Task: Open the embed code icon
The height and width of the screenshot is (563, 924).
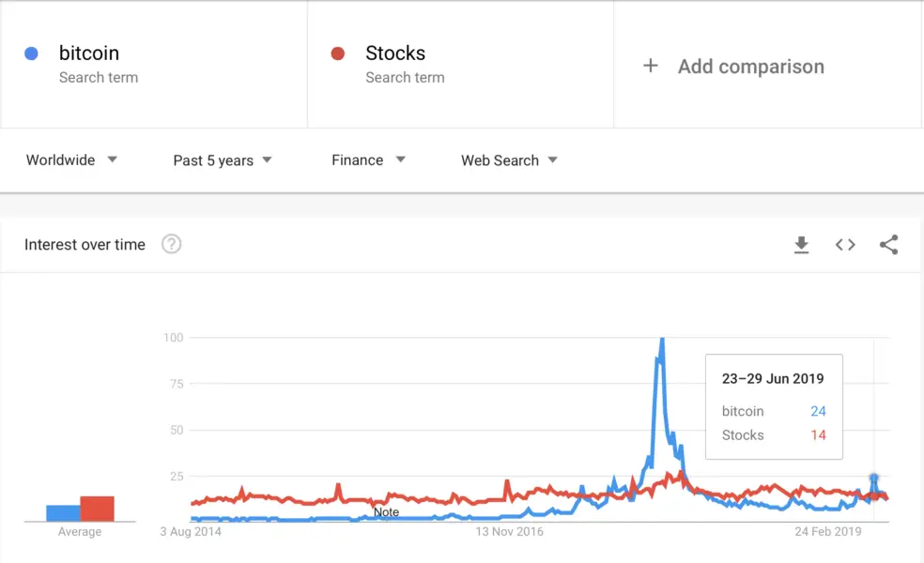Action: 845,245
